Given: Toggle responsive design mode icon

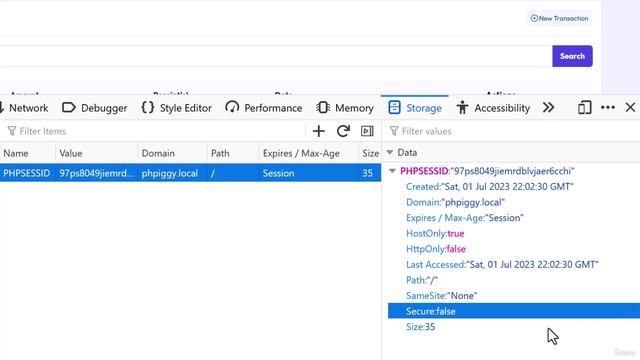Looking at the screenshot, I should click(x=584, y=108).
